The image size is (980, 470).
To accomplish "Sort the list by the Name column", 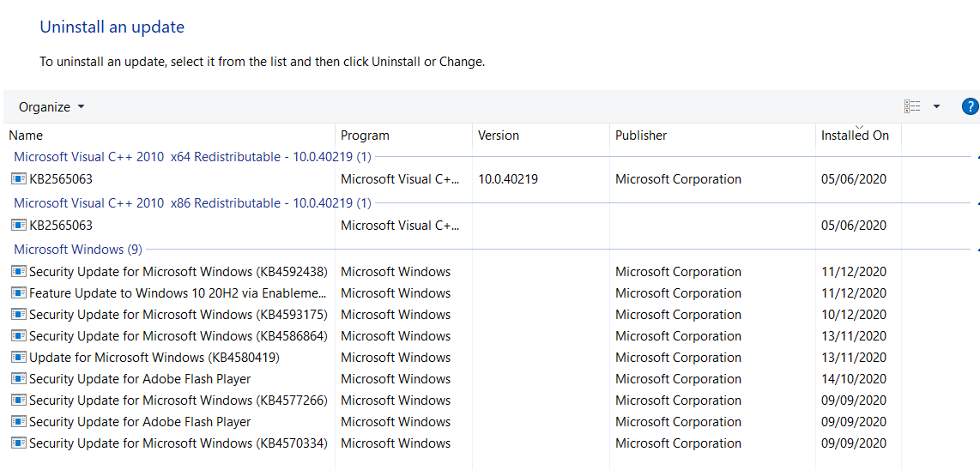I will pyautogui.click(x=26, y=136).
